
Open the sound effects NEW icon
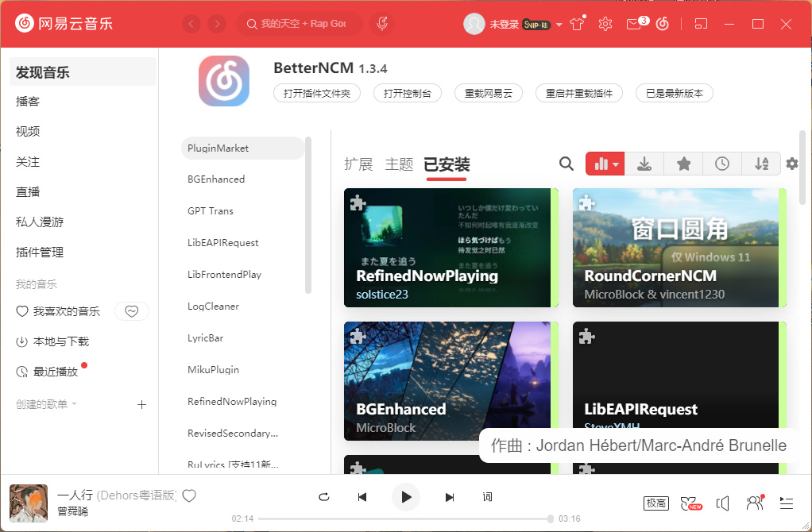click(690, 503)
